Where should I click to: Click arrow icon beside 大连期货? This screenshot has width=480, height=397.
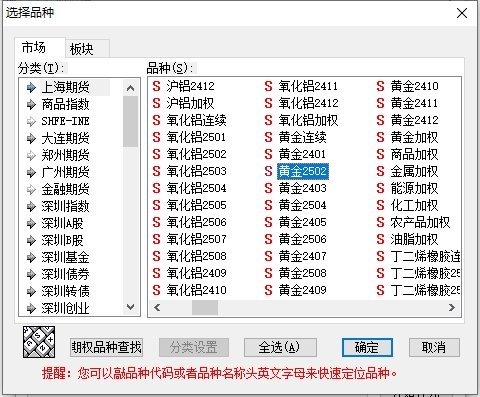click(x=31, y=138)
